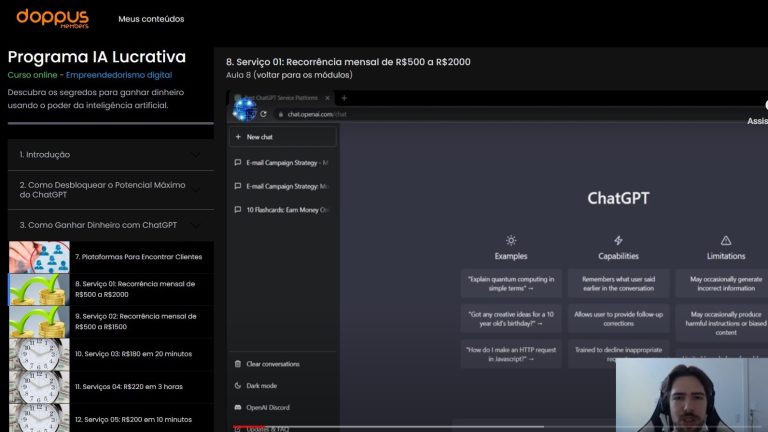Expand module 1. Introdução
768x432 pixels.
click(111, 155)
